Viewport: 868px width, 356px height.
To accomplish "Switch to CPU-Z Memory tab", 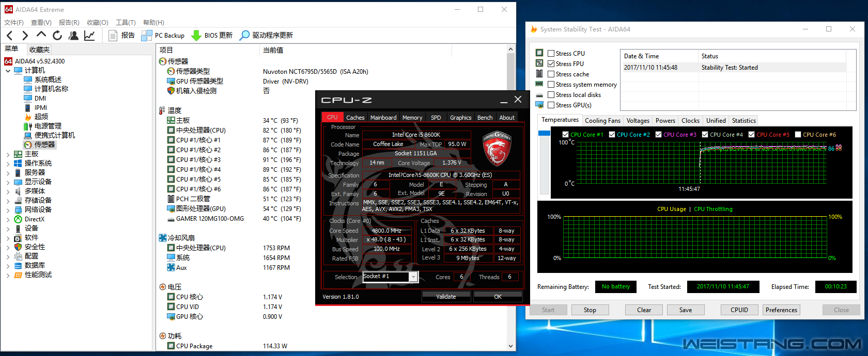I will (x=412, y=118).
